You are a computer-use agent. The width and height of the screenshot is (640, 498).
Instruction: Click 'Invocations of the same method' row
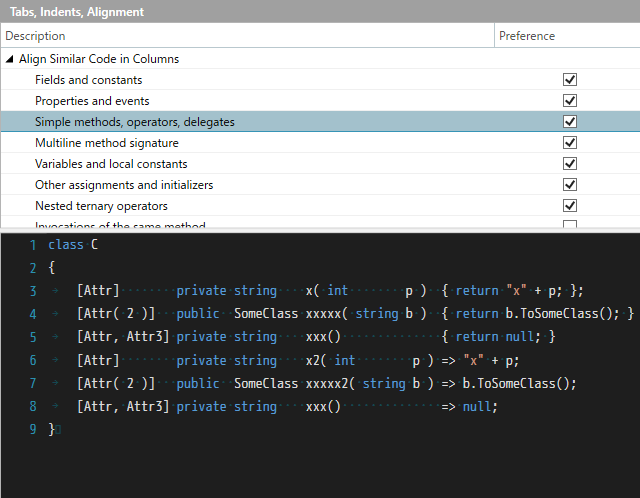[x=320, y=223]
